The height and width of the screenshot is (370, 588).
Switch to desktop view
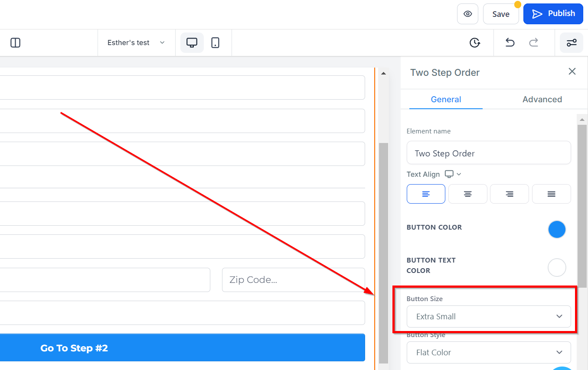coord(192,42)
